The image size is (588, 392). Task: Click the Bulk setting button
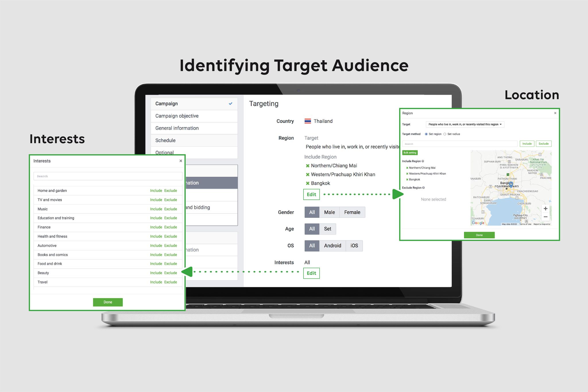point(410,153)
